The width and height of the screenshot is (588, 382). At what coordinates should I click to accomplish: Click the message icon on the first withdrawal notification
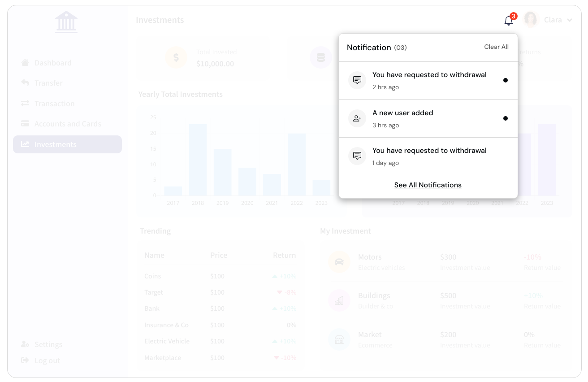tap(357, 80)
